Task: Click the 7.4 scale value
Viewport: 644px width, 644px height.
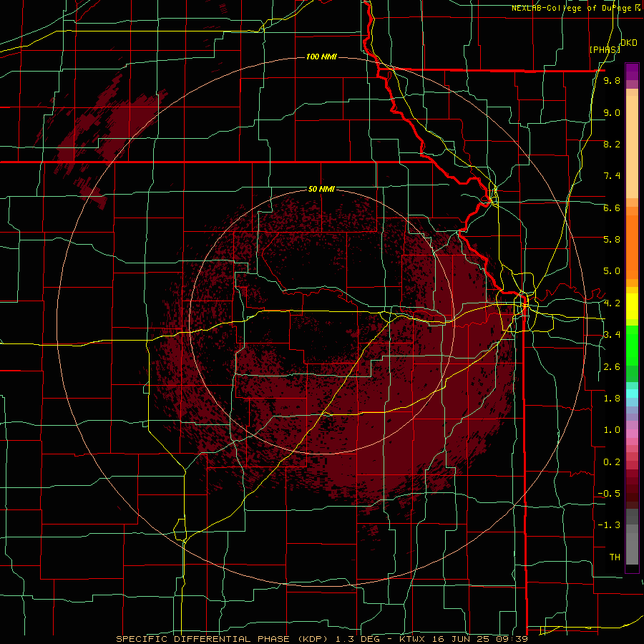Action: [612, 176]
